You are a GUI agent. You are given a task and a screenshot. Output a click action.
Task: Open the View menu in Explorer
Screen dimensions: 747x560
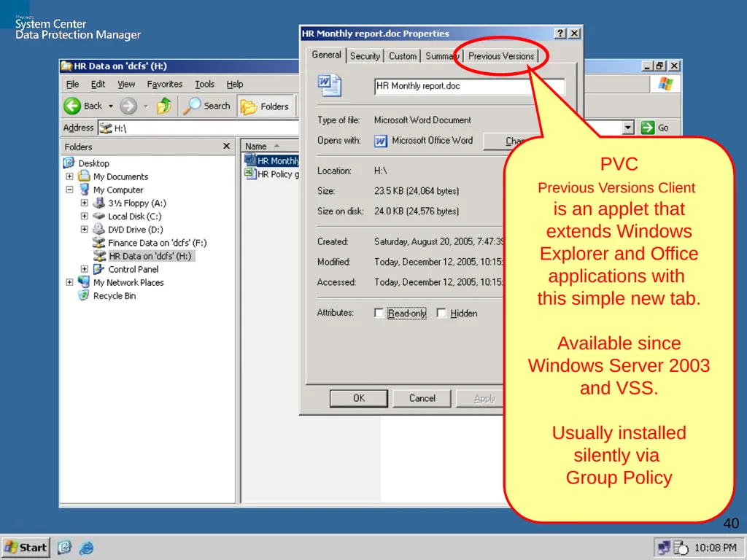click(x=126, y=85)
